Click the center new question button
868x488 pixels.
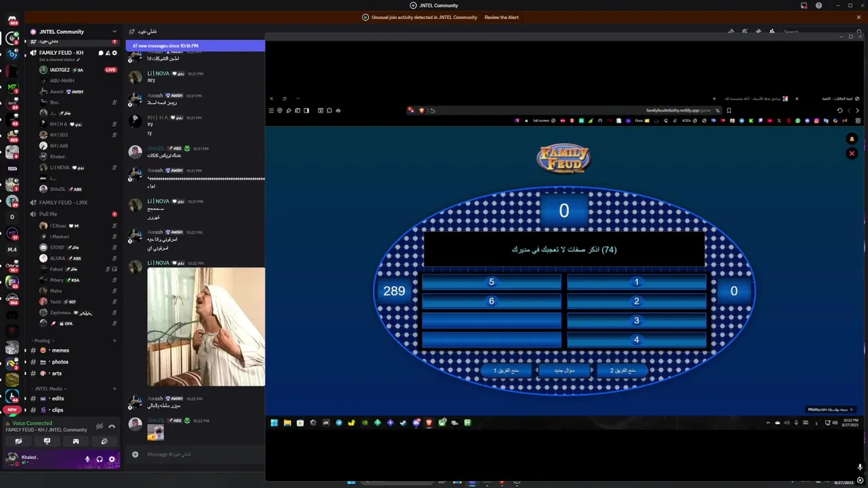[x=564, y=371]
